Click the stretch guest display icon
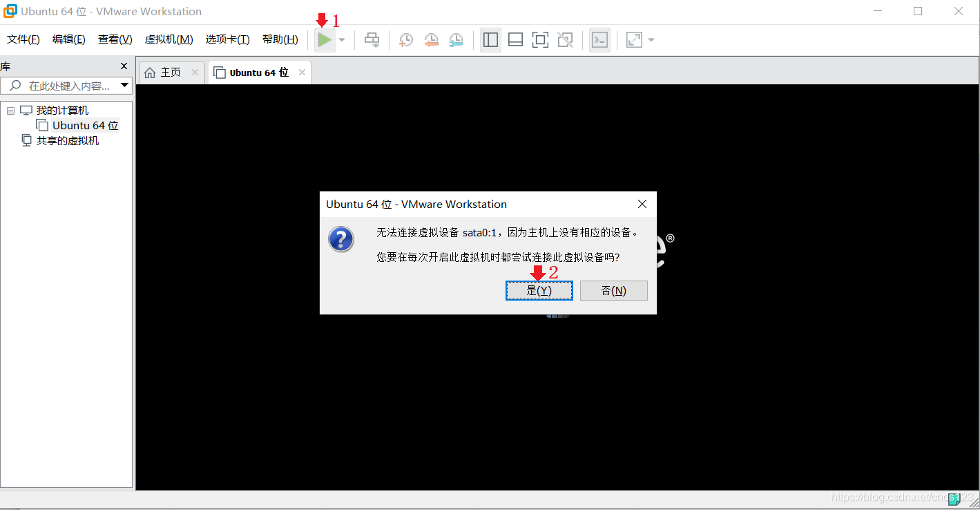The width and height of the screenshot is (980, 510). pos(634,40)
